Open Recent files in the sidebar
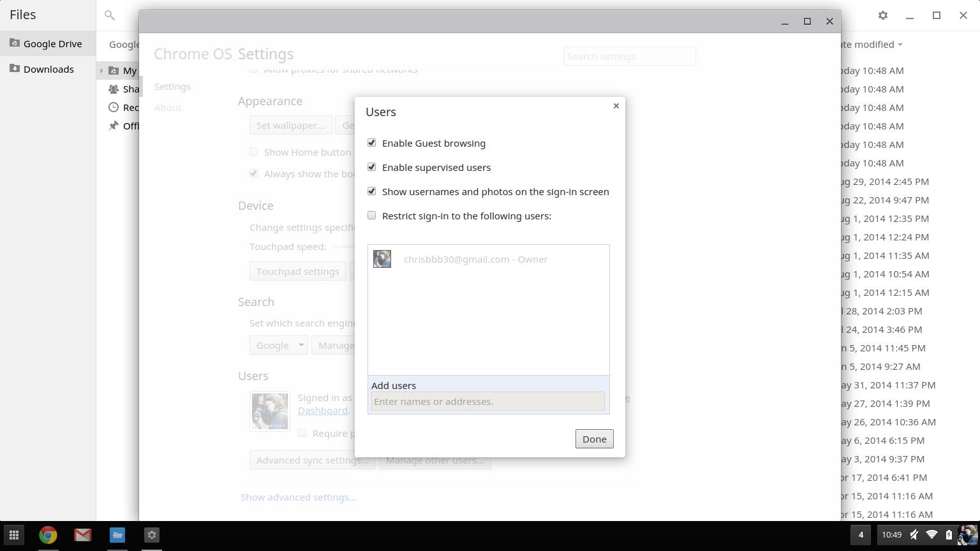Viewport: 980px width, 551px height. coord(131,107)
